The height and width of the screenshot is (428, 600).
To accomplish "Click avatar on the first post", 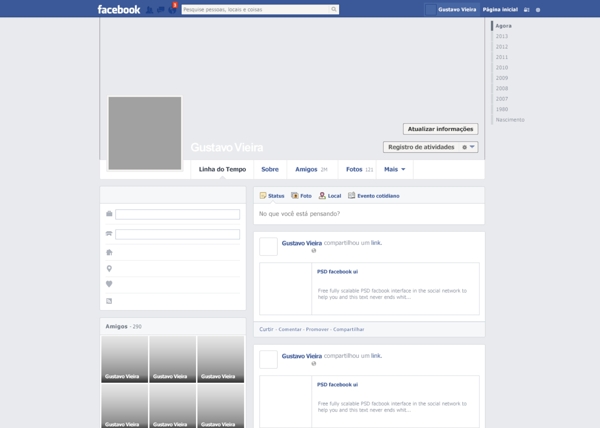I will 269,246.
